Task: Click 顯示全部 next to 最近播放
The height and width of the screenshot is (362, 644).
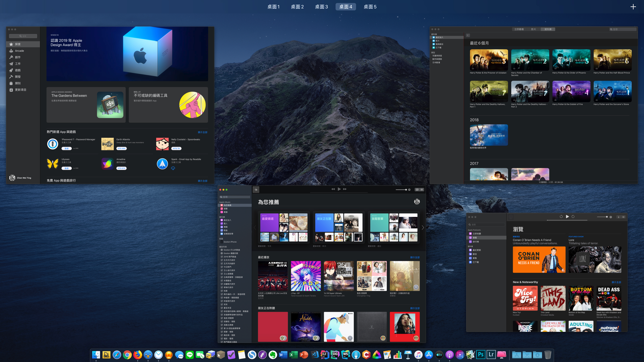Action: (415, 257)
